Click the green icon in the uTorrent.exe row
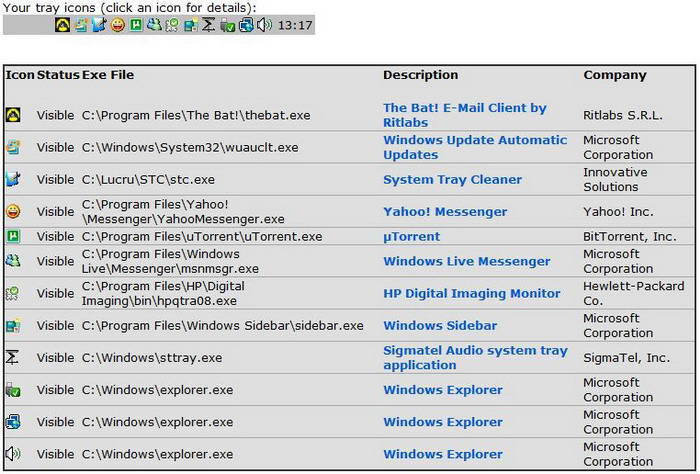 coord(13,236)
